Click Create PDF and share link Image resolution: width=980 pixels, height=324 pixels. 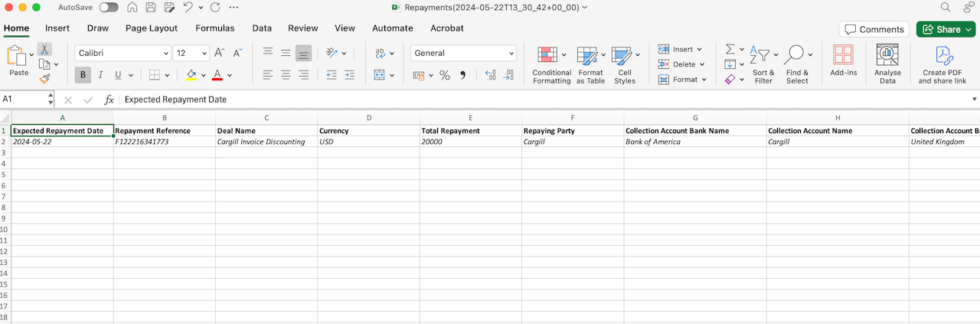point(942,64)
